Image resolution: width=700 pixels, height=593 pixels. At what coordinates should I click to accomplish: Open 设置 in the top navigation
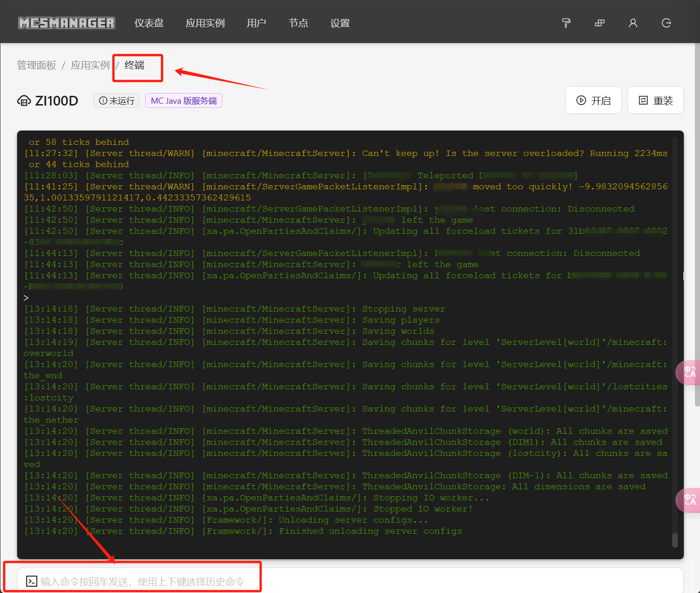coord(340,23)
